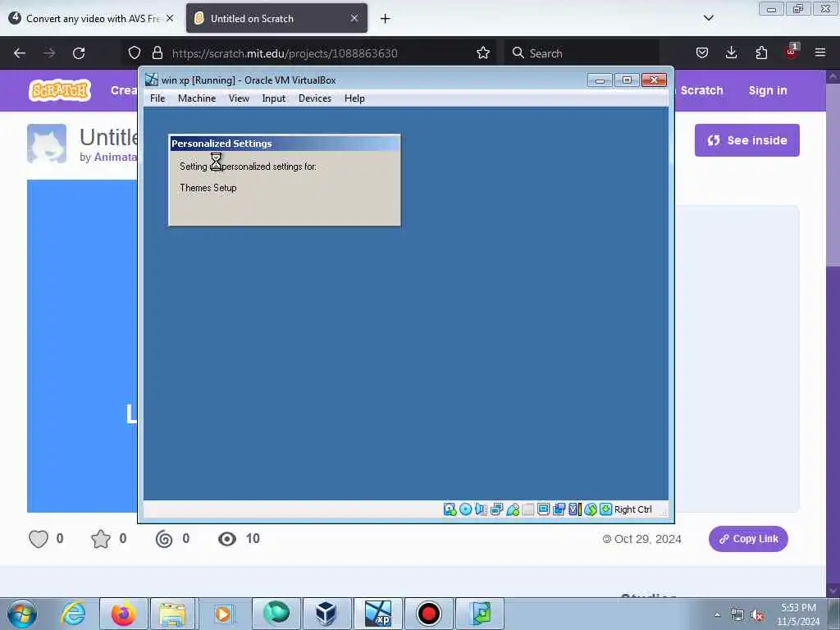Click 'Sign in' on Scratch header
Viewport: 840px width, 630px height.
[x=768, y=90]
